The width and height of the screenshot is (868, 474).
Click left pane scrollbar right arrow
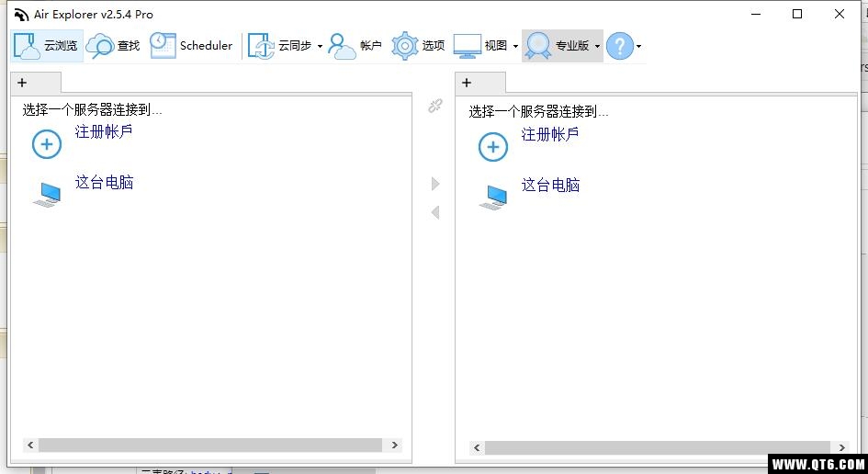pyautogui.click(x=395, y=445)
